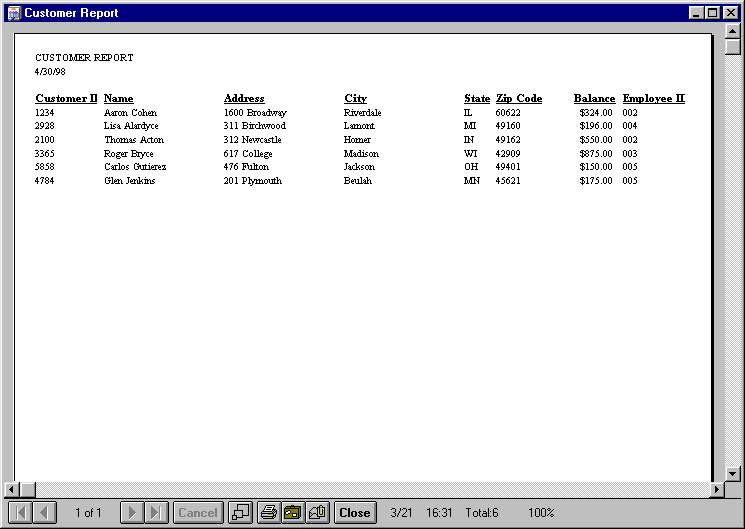Click the Customer ID column header
Screen dimensions: 745x529
click(x=66, y=98)
